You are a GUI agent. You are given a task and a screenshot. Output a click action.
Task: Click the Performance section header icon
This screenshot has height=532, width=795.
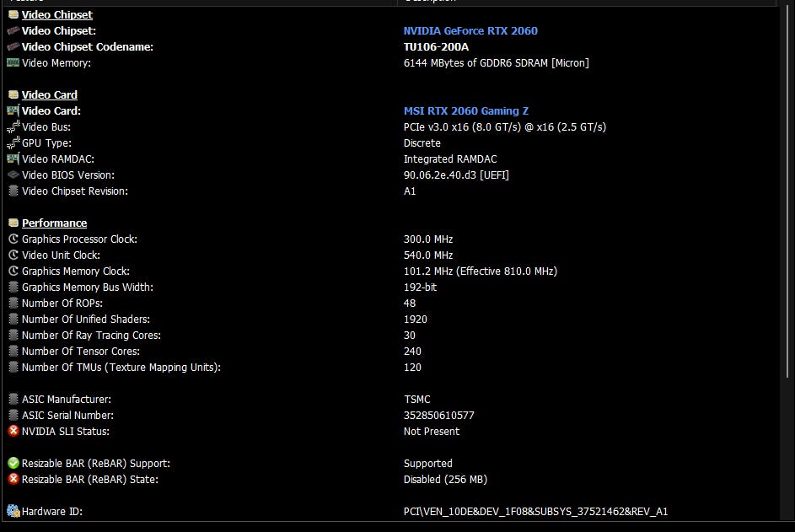tap(13, 223)
